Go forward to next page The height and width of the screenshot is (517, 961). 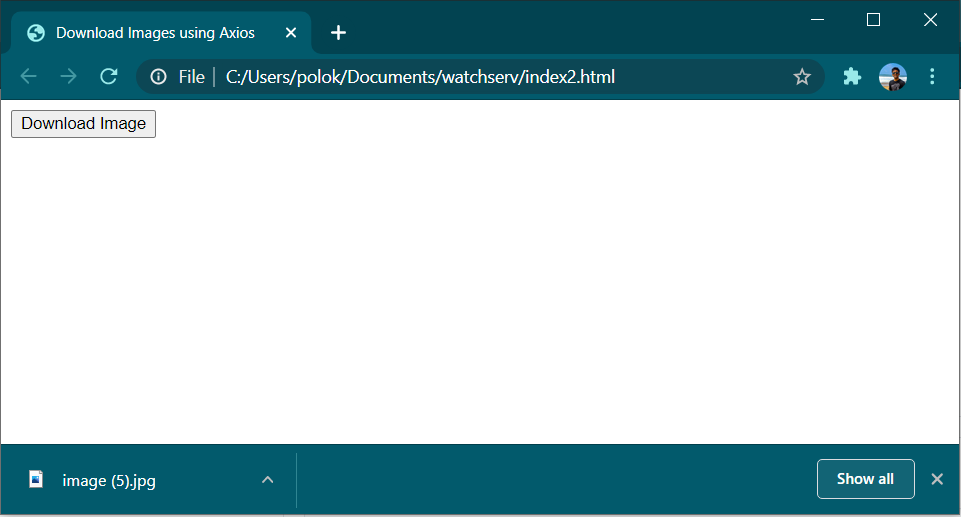(69, 77)
